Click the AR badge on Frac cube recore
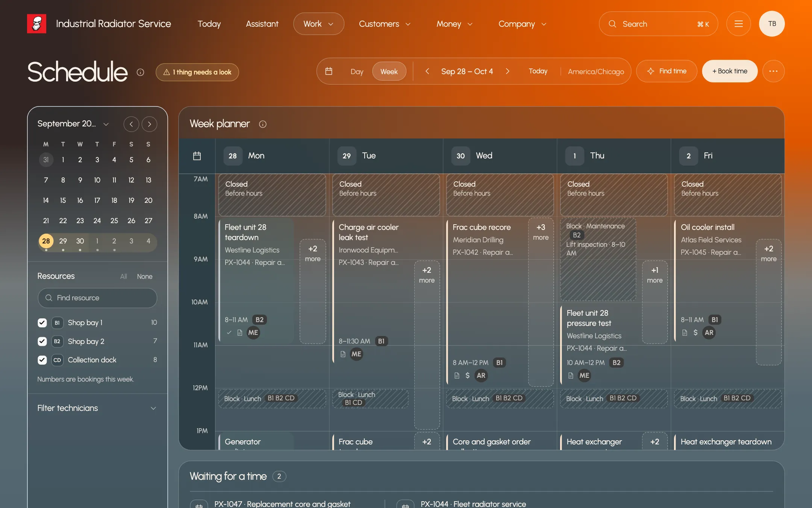Image resolution: width=812 pixels, height=508 pixels. point(481,376)
